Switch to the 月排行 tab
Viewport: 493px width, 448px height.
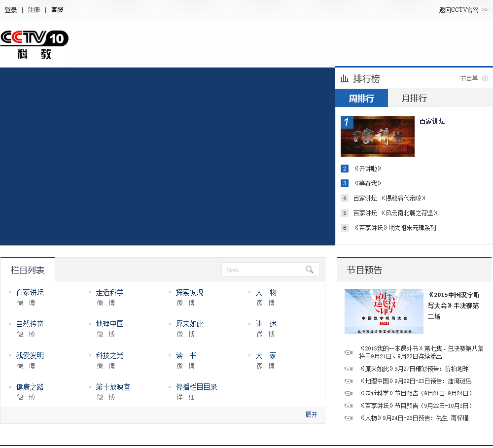pos(415,98)
